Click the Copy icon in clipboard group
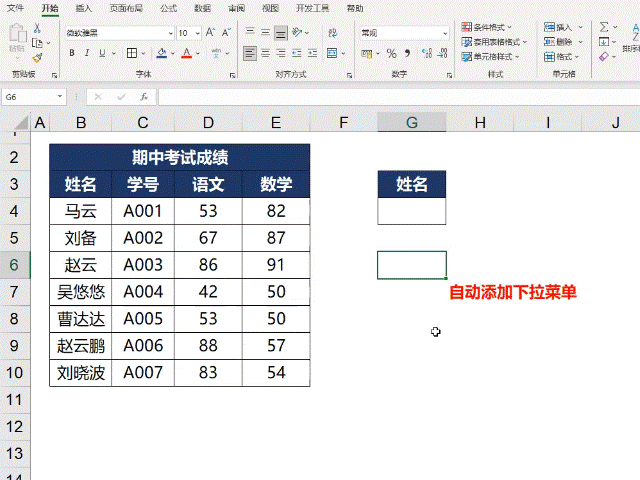This screenshot has height=480, width=640. coord(37,43)
